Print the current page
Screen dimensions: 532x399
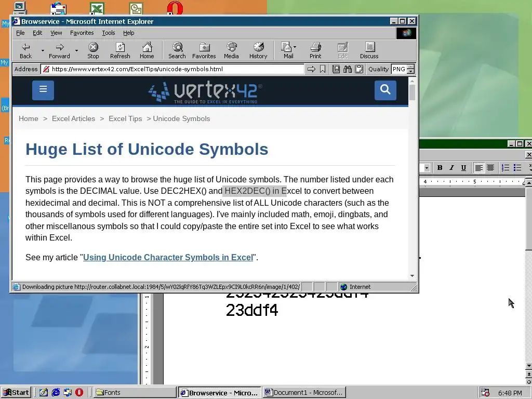click(315, 50)
